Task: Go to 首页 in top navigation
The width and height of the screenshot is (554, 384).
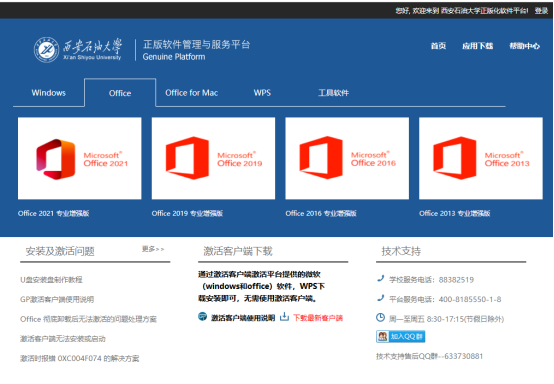Action: [438, 46]
